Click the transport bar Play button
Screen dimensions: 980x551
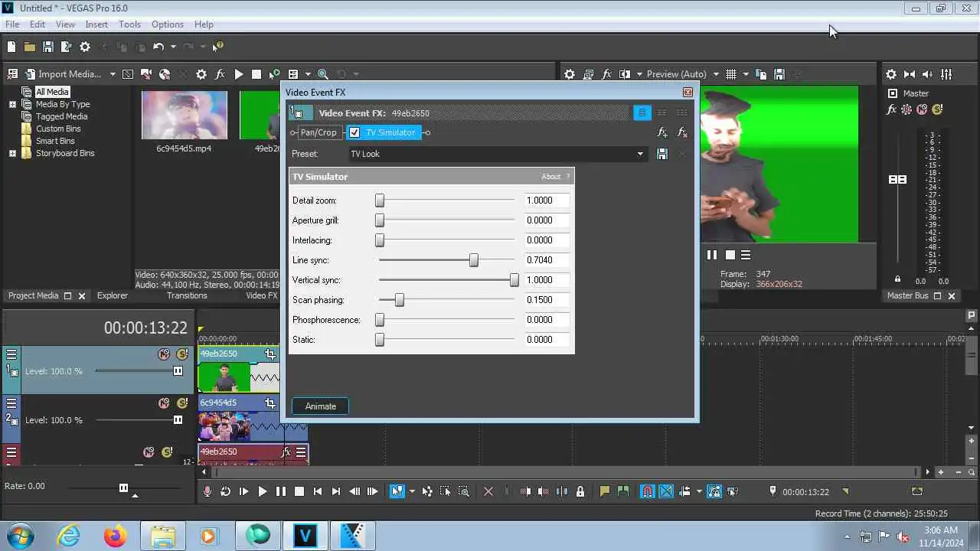click(x=262, y=491)
